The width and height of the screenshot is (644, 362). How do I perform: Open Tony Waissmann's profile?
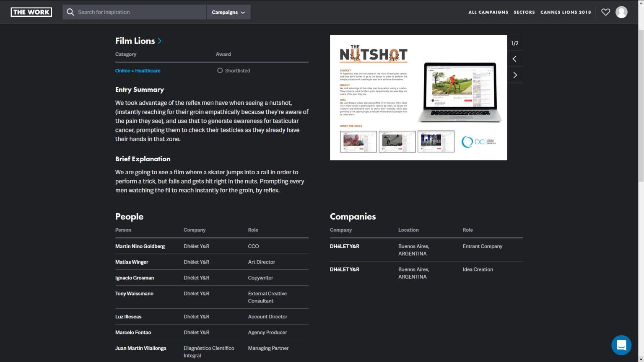point(134,294)
